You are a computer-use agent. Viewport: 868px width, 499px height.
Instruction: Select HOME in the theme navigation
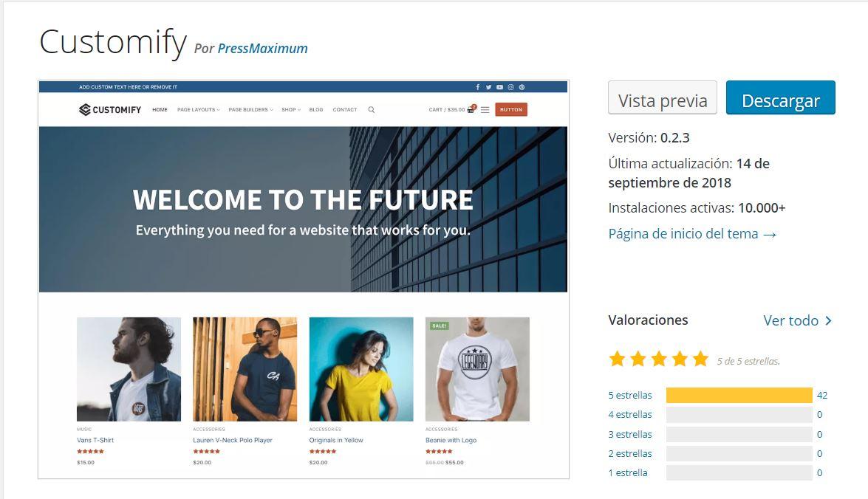[x=159, y=109]
